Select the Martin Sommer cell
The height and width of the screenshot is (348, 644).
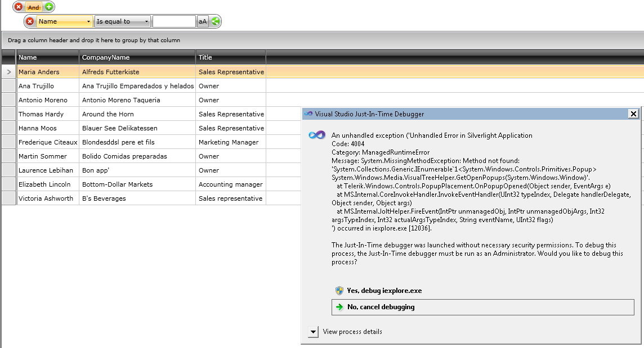click(48, 156)
